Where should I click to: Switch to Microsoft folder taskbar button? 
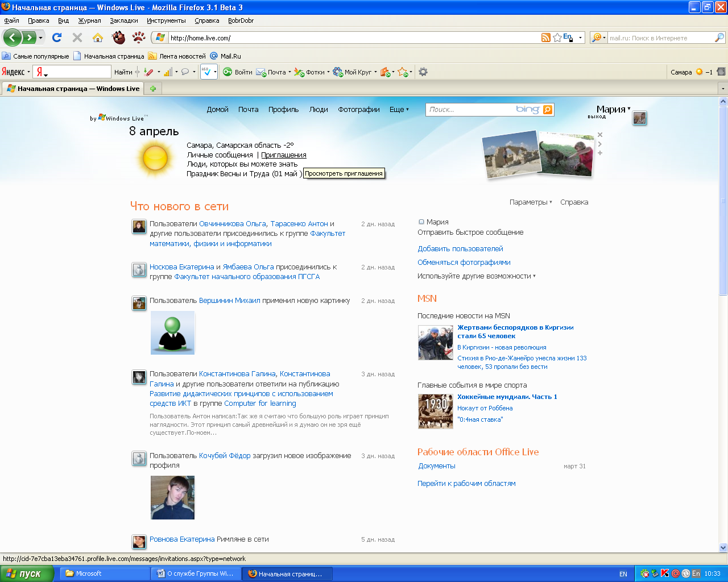[105, 573]
